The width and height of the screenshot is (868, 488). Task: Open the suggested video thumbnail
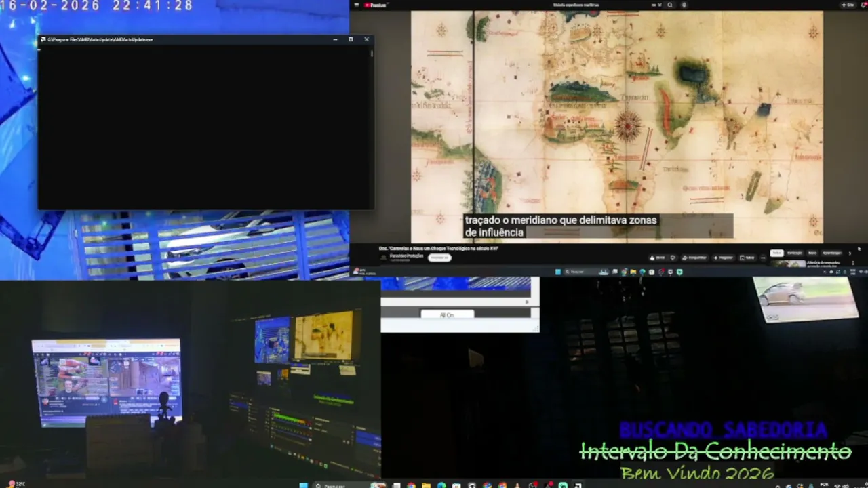click(x=788, y=264)
